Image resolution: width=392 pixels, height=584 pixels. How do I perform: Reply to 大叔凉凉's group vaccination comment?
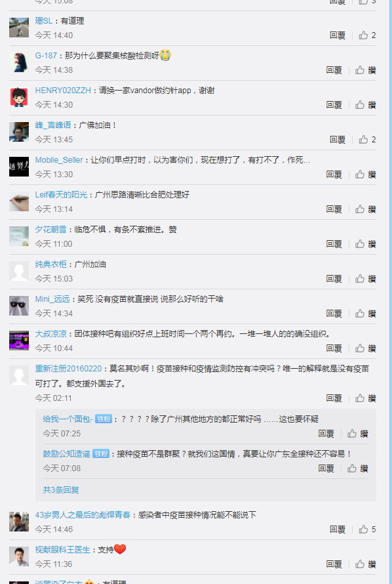334,348
